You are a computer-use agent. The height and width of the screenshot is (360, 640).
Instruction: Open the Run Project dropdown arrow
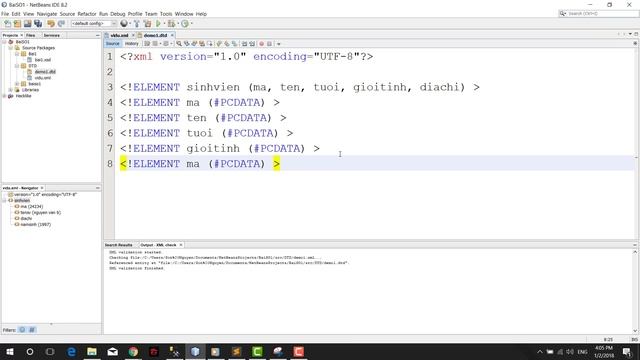(164, 24)
